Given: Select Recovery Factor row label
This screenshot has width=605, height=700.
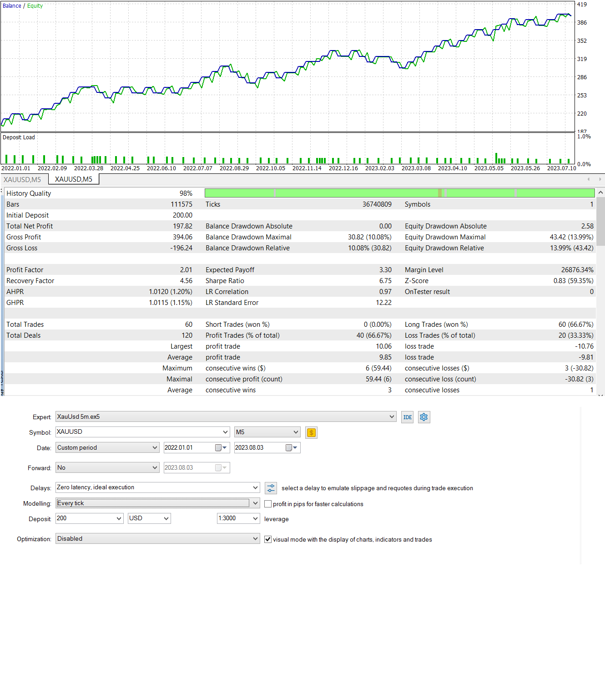Looking at the screenshot, I should (x=30, y=281).
